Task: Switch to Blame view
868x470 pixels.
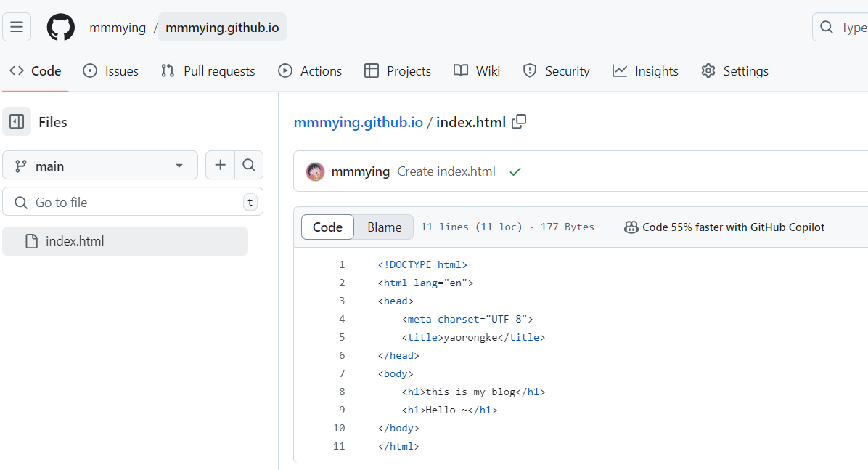Action: [x=384, y=227]
